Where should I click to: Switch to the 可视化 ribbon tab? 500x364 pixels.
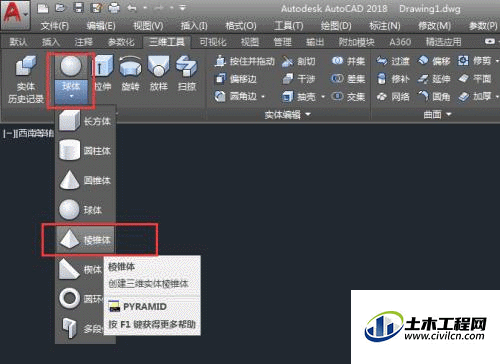coord(213,42)
